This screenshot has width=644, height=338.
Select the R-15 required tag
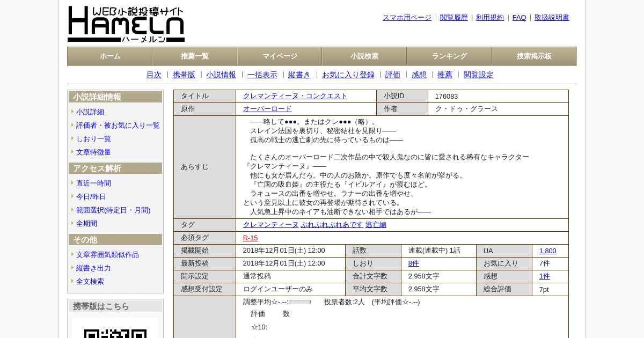click(x=250, y=238)
